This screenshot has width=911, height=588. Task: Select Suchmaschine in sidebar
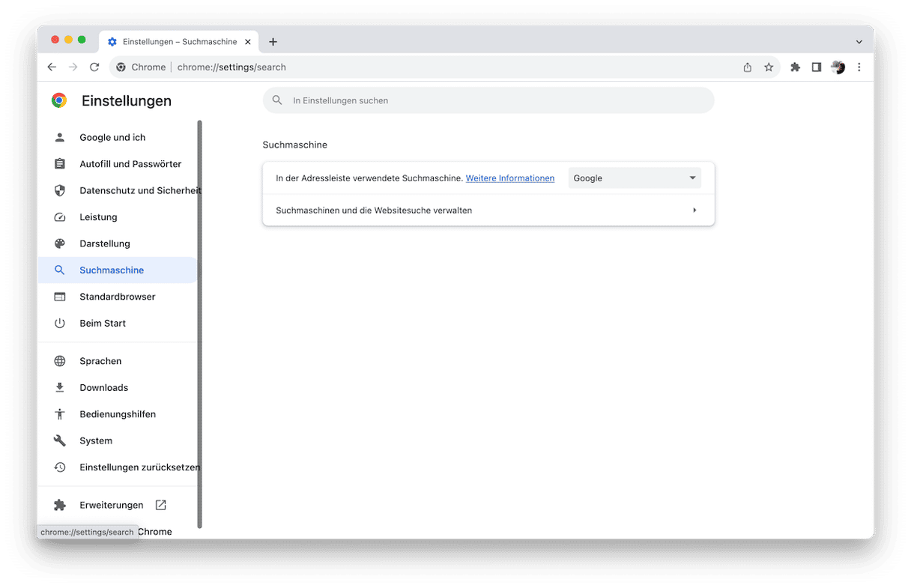click(118, 270)
